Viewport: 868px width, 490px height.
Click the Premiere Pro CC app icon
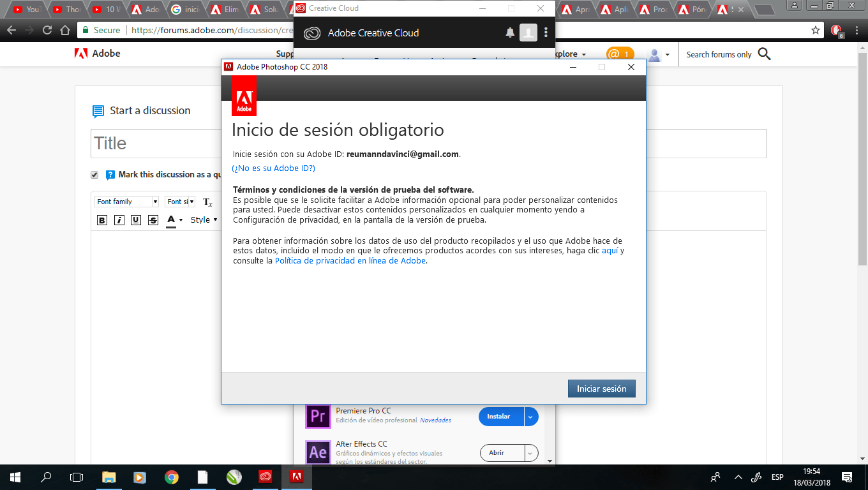317,416
